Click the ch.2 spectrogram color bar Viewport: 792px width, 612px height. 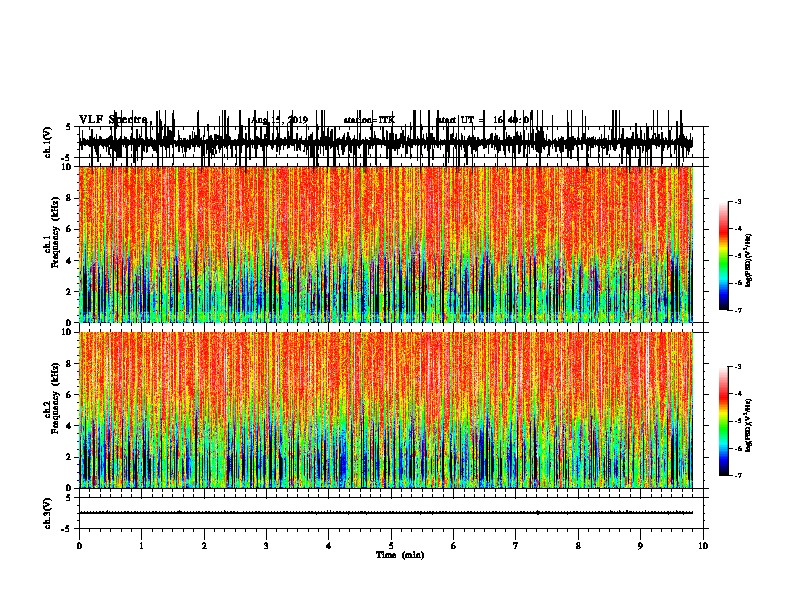point(723,421)
